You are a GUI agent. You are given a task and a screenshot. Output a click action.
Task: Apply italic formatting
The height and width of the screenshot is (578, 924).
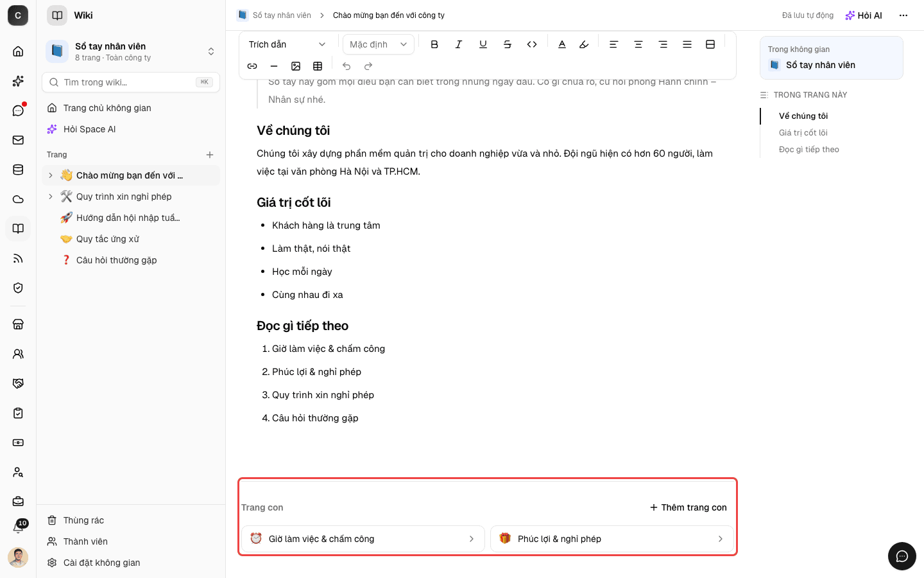click(x=459, y=44)
